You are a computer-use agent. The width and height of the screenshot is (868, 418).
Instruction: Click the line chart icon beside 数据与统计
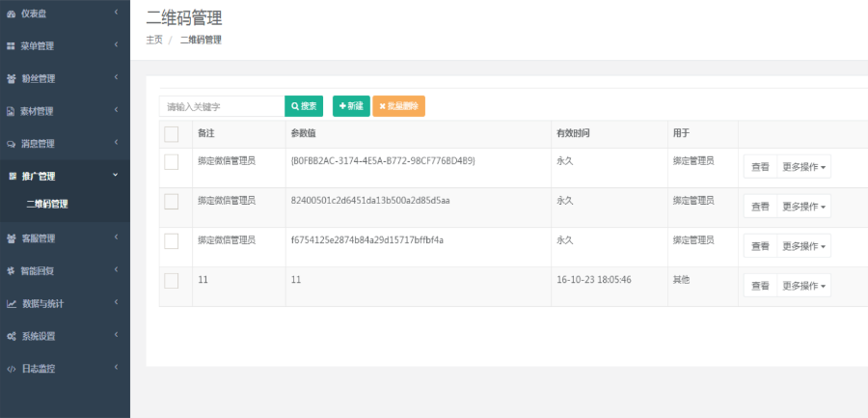[12, 304]
